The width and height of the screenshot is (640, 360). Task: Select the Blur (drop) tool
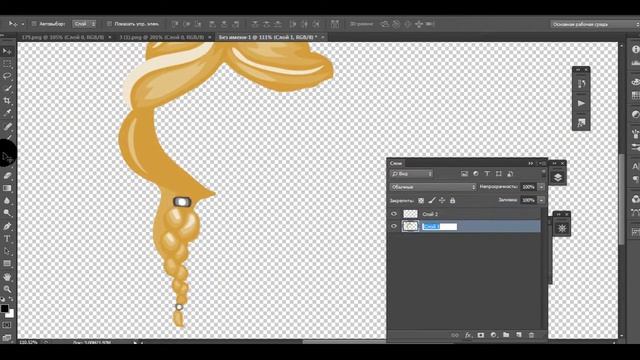click(x=7, y=200)
